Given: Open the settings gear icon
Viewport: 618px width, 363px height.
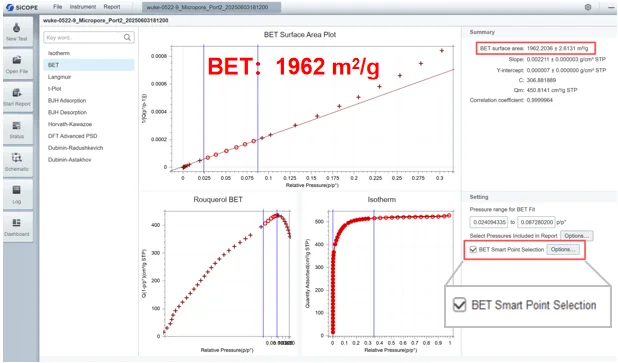Looking at the screenshot, I should pos(588,7).
